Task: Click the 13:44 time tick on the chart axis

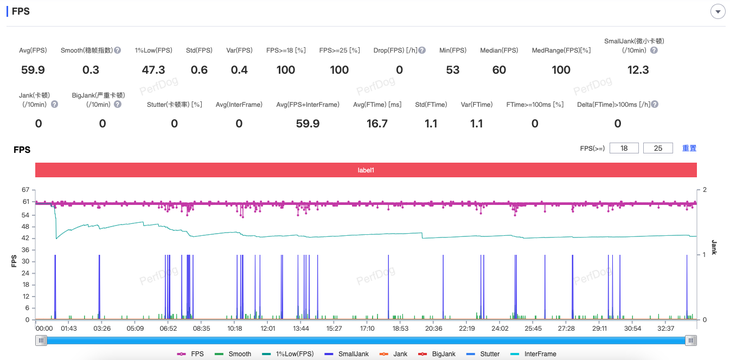Action: (x=301, y=328)
